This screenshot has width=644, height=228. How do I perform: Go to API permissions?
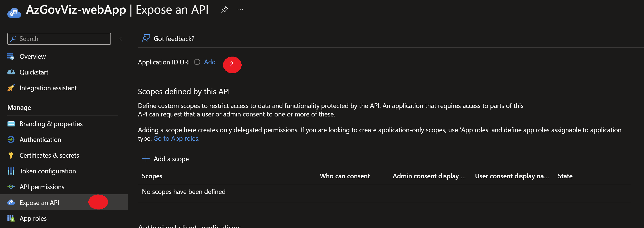[42, 187]
